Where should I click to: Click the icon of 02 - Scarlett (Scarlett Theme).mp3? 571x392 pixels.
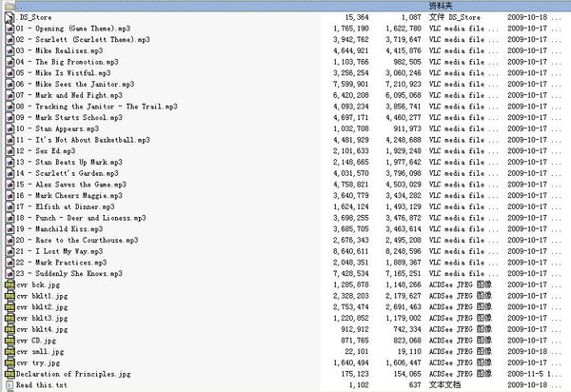point(10,40)
